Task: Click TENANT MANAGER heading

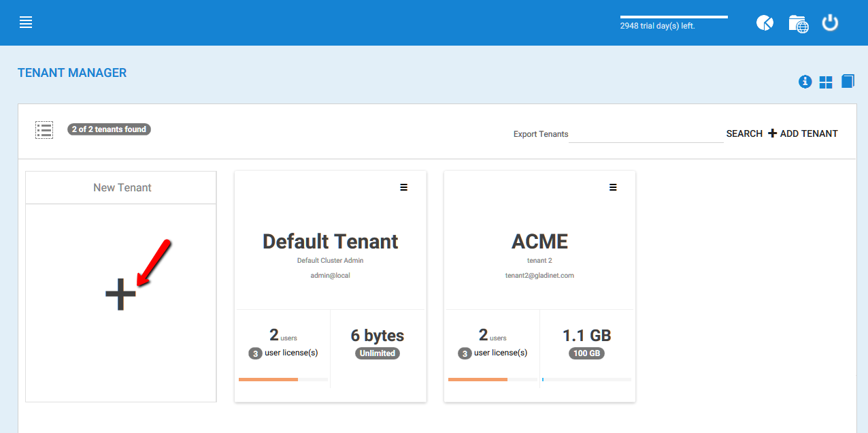Action: [72, 73]
